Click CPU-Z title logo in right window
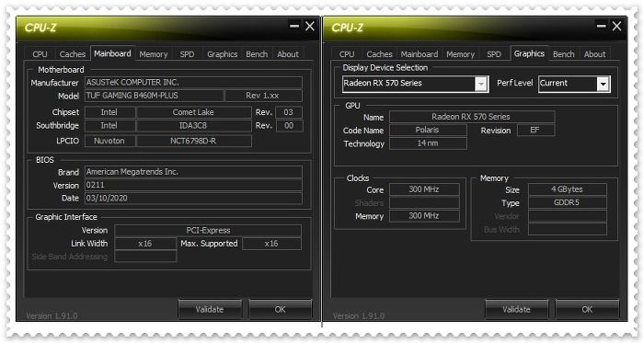The height and width of the screenshot is (343, 644). tap(347, 28)
